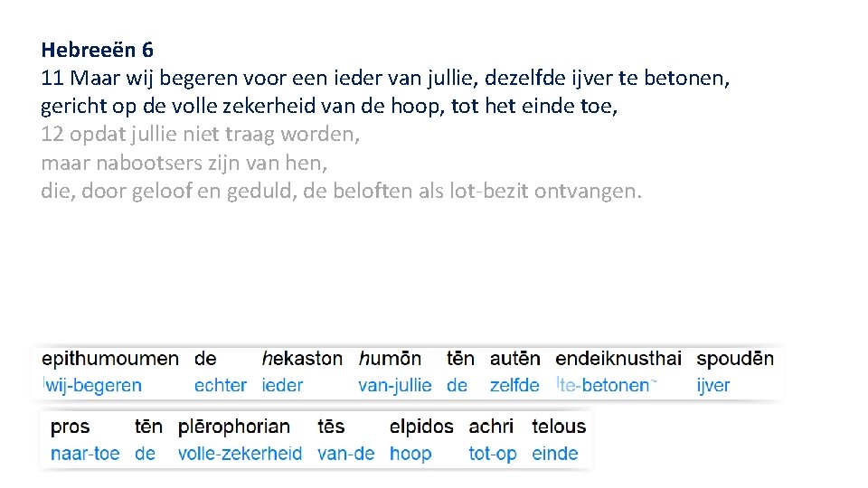
Task: Click the Greek word 'epithumoumen'
Action: [110, 359]
